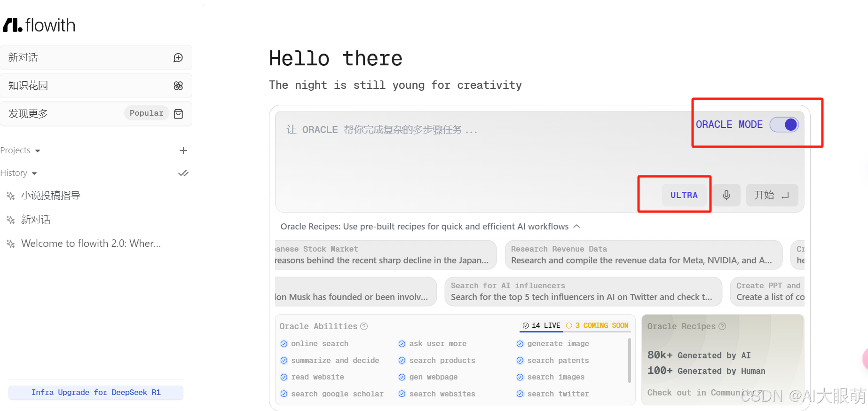The height and width of the screenshot is (411, 868).
Task: Switch to the 14 LIVE tab
Action: 541,325
